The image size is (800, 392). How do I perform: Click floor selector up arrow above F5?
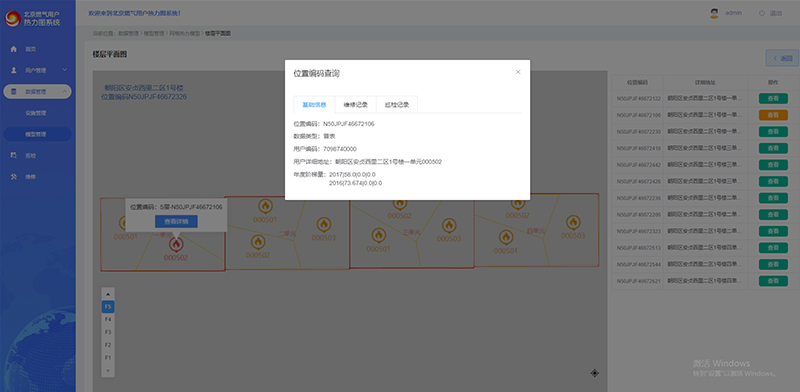click(x=108, y=295)
